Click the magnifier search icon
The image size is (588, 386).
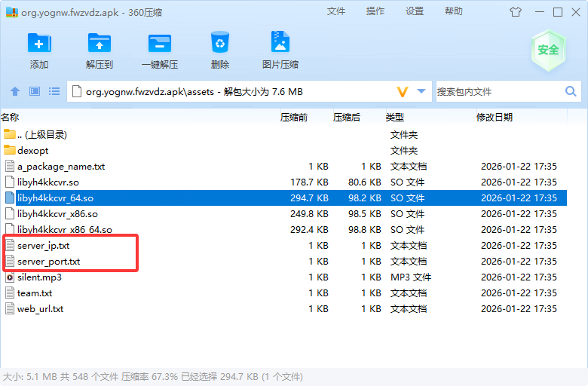coord(571,91)
